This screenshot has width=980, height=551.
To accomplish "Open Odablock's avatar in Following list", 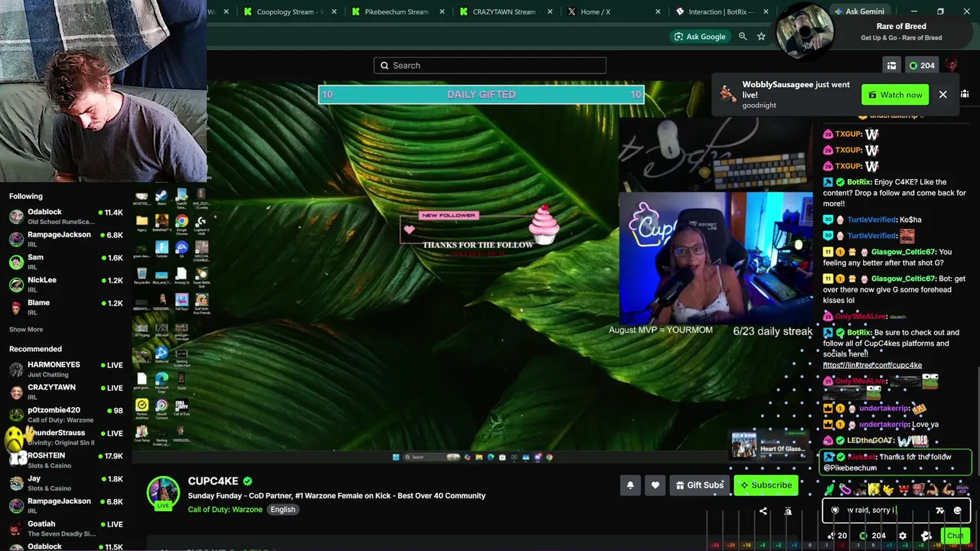I will click(x=16, y=217).
